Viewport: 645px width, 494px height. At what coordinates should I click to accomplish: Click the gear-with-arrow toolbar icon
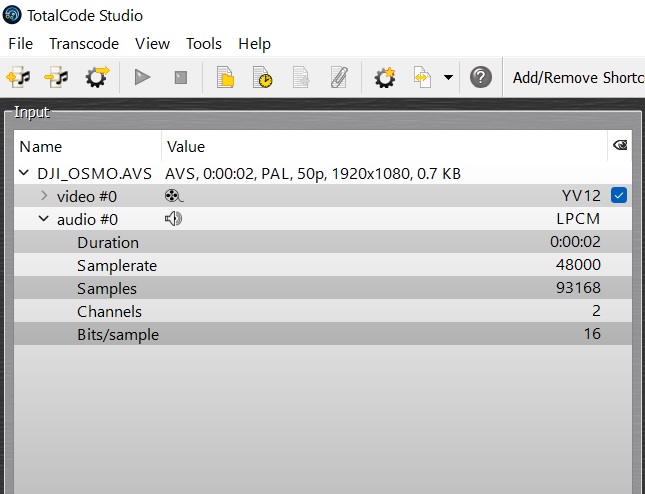coord(96,77)
